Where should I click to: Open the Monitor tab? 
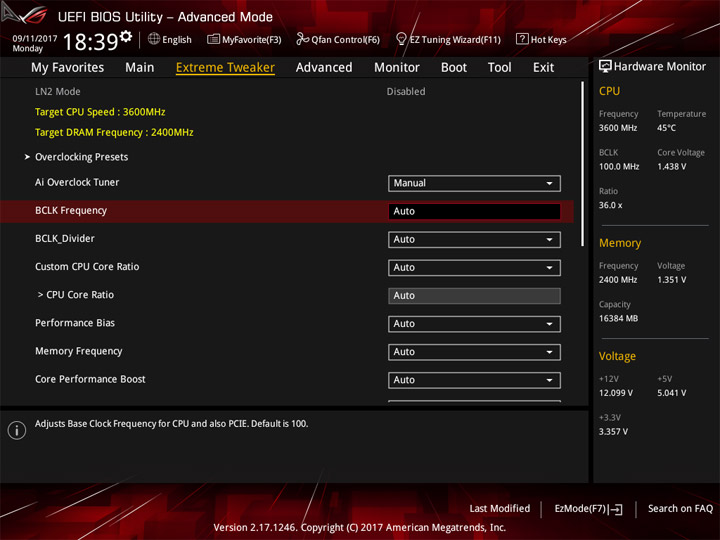[x=397, y=68]
